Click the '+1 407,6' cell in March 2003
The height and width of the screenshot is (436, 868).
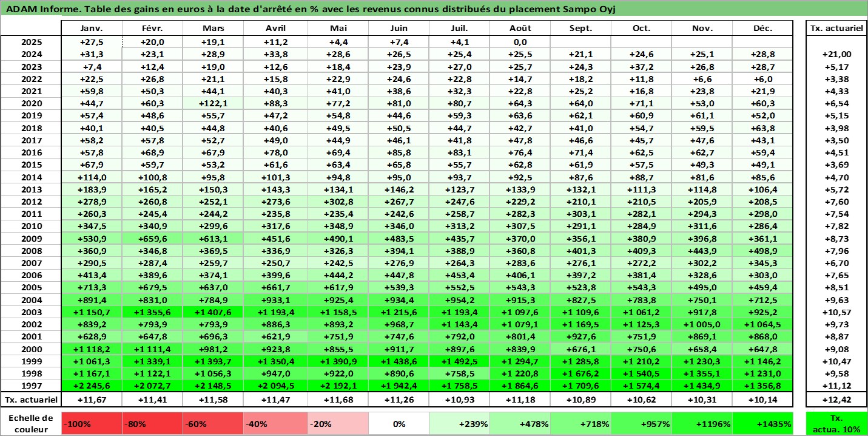[x=214, y=312]
